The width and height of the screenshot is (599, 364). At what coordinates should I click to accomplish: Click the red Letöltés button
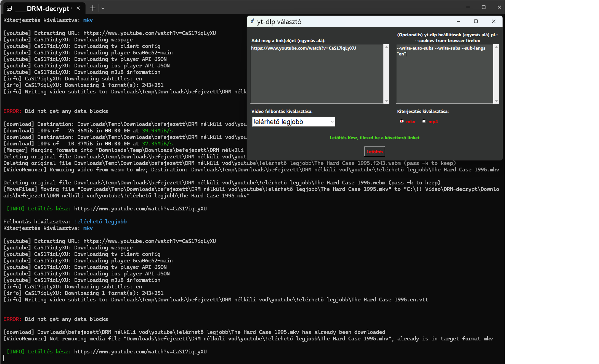[x=375, y=152]
